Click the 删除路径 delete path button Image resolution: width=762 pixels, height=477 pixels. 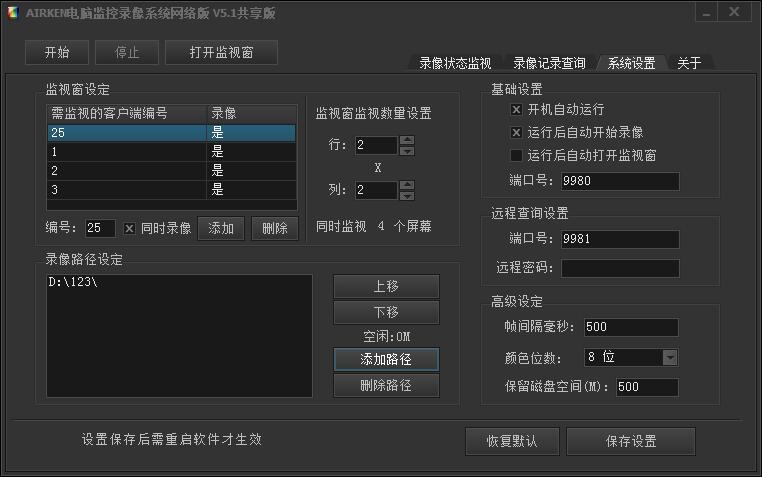386,386
